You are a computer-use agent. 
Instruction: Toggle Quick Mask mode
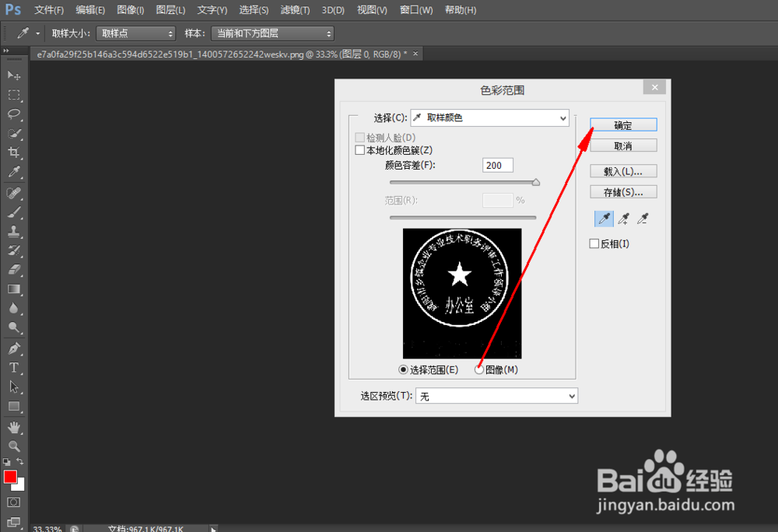point(14,502)
